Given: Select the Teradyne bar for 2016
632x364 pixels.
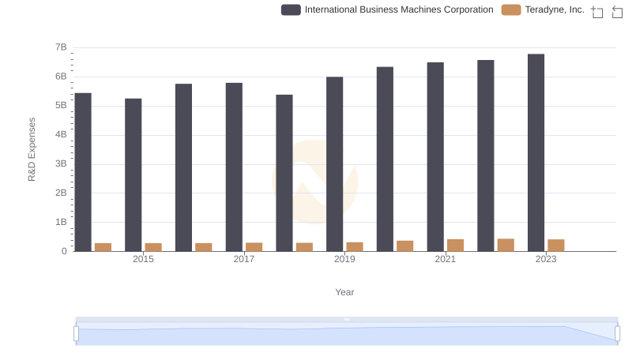Looking at the screenshot, I should (x=204, y=247).
